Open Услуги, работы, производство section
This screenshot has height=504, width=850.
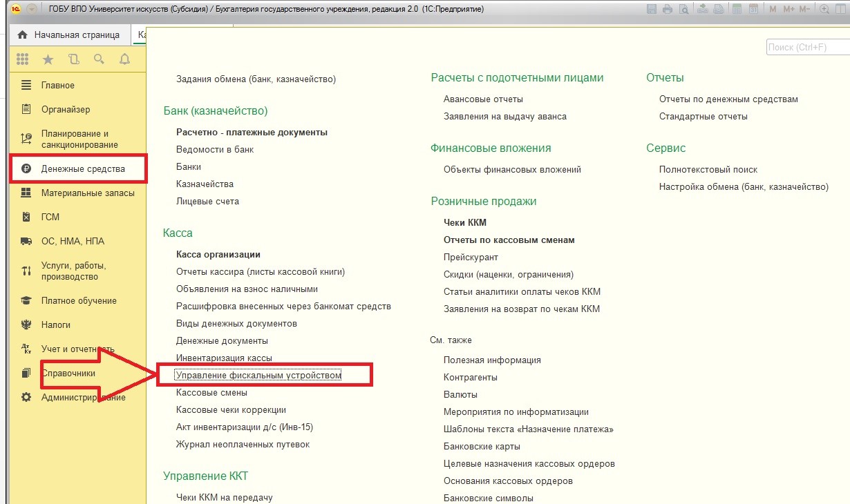coord(77,271)
